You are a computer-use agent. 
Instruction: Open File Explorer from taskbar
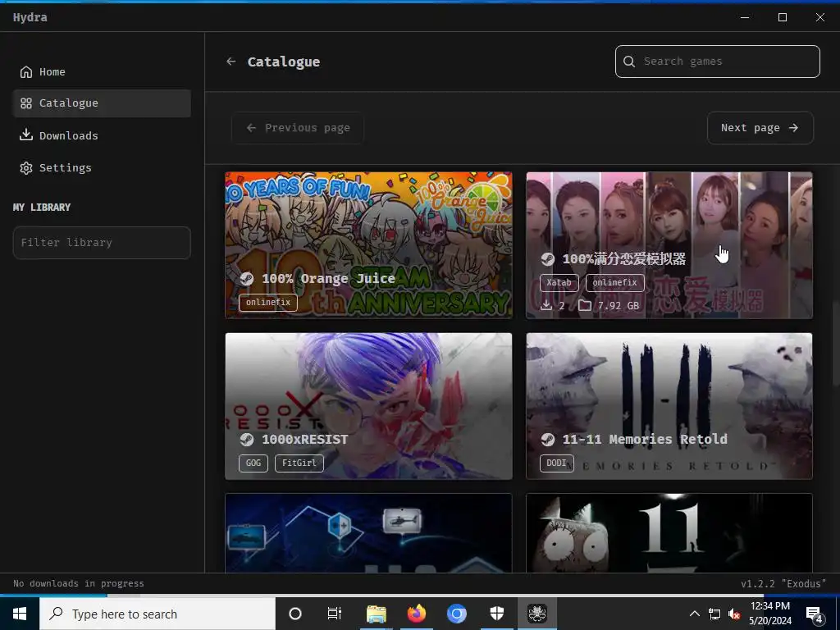[376, 614]
